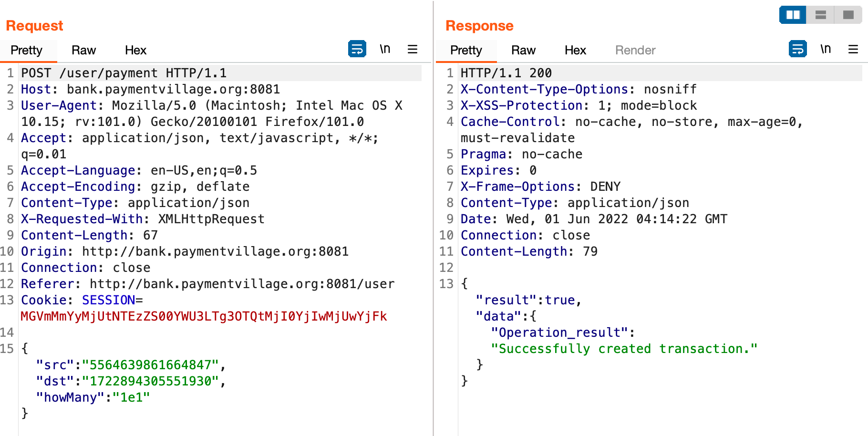Click the "Successfully created transaction." string
868x436 pixels.
(624, 349)
